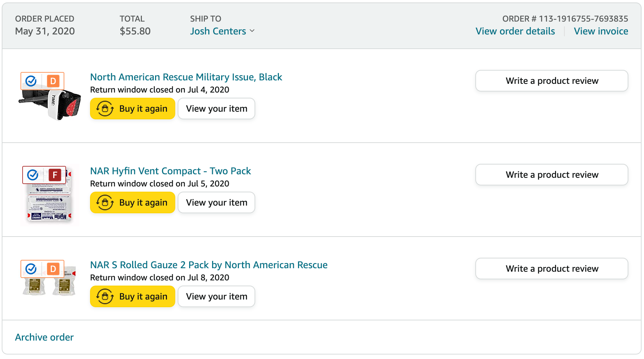The height and width of the screenshot is (359, 644).
Task: Click the blue checkmark badge on the tourniquet item
Action: pyautogui.click(x=31, y=81)
